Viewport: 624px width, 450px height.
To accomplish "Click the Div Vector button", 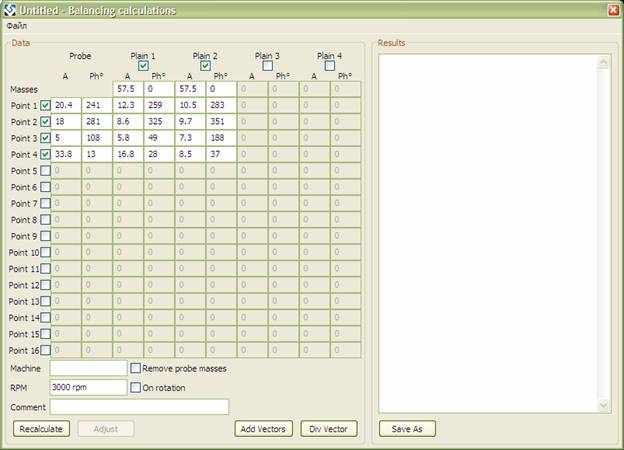I will tap(328, 429).
